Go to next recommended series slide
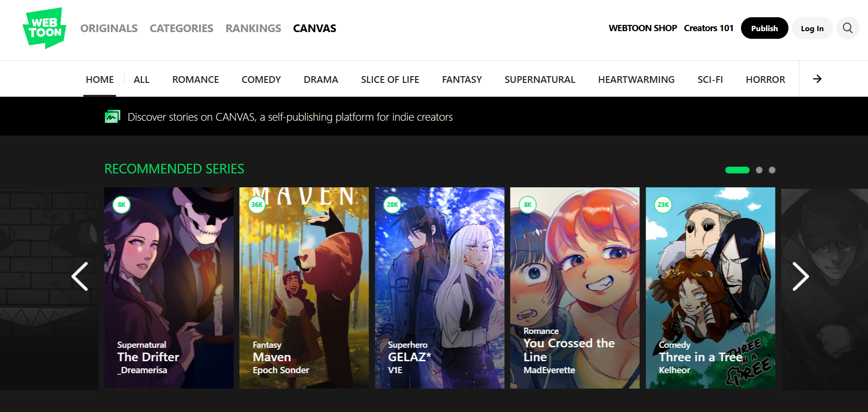The image size is (868, 412). tap(800, 276)
